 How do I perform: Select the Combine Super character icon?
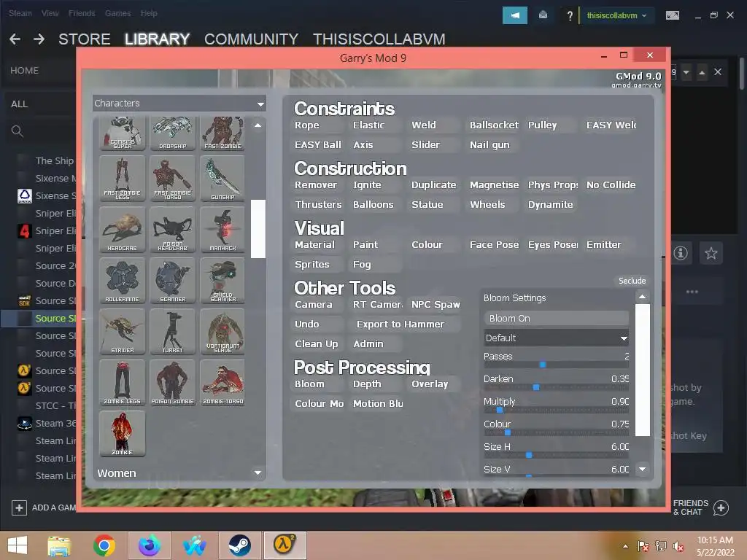(123, 134)
